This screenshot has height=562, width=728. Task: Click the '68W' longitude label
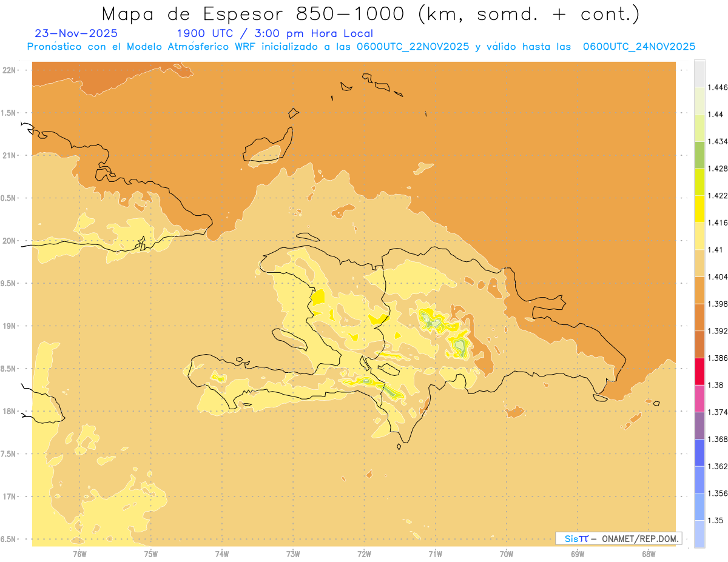point(649,554)
